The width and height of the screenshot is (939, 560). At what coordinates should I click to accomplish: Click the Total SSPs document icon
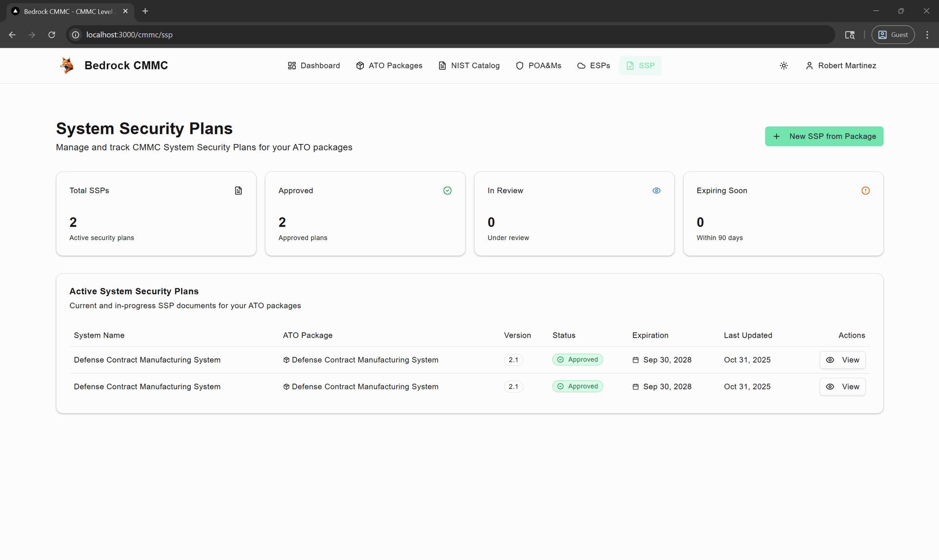(x=238, y=191)
